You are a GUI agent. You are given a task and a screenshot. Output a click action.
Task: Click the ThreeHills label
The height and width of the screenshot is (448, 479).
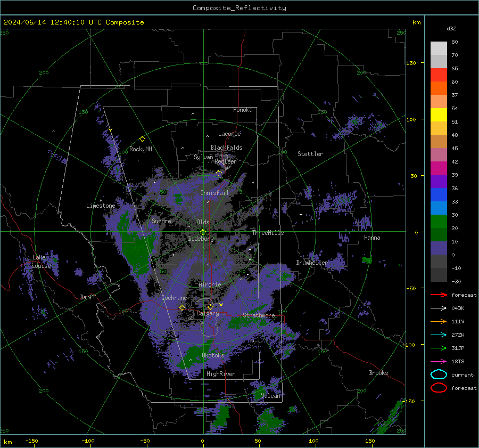point(268,233)
